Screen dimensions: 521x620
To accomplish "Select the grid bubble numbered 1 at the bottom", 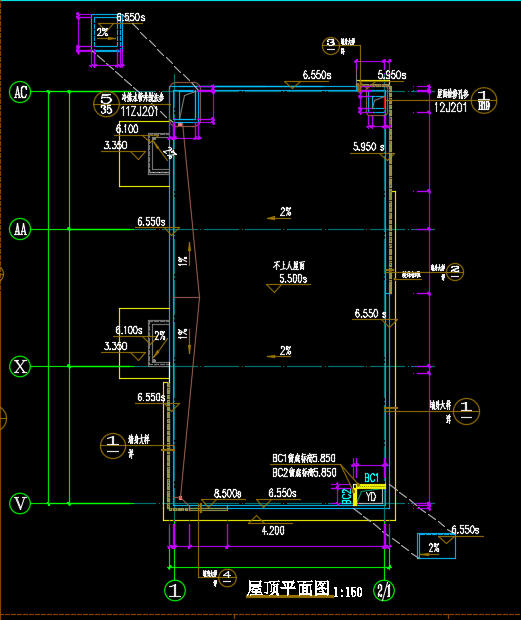I will [x=174, y=590].
